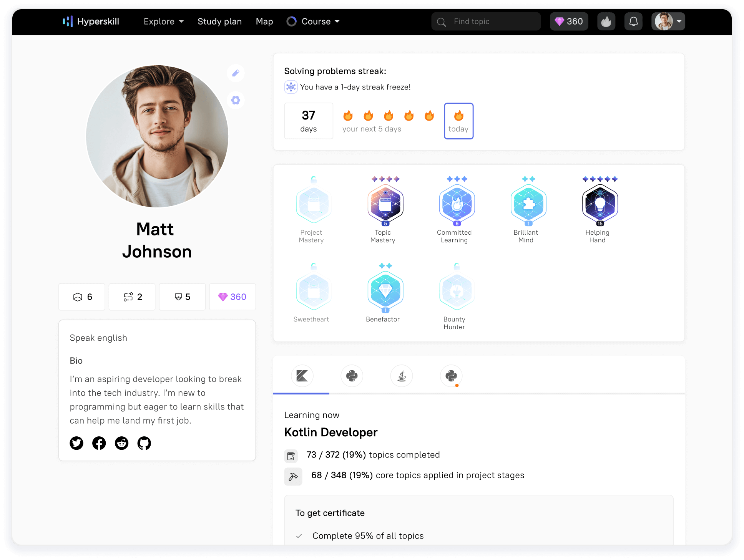Click the notifications bell icon
This screenshot has height=560, width=744.
(x=633, y=22)
